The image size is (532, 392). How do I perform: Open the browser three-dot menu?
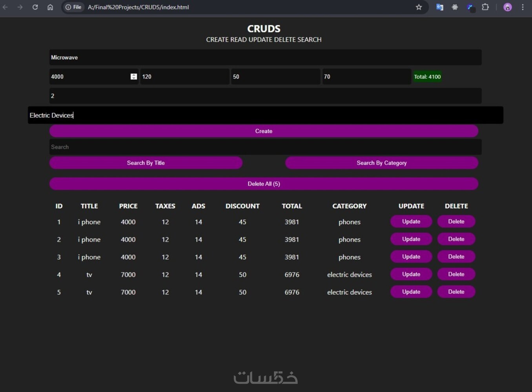click(523, 7)
